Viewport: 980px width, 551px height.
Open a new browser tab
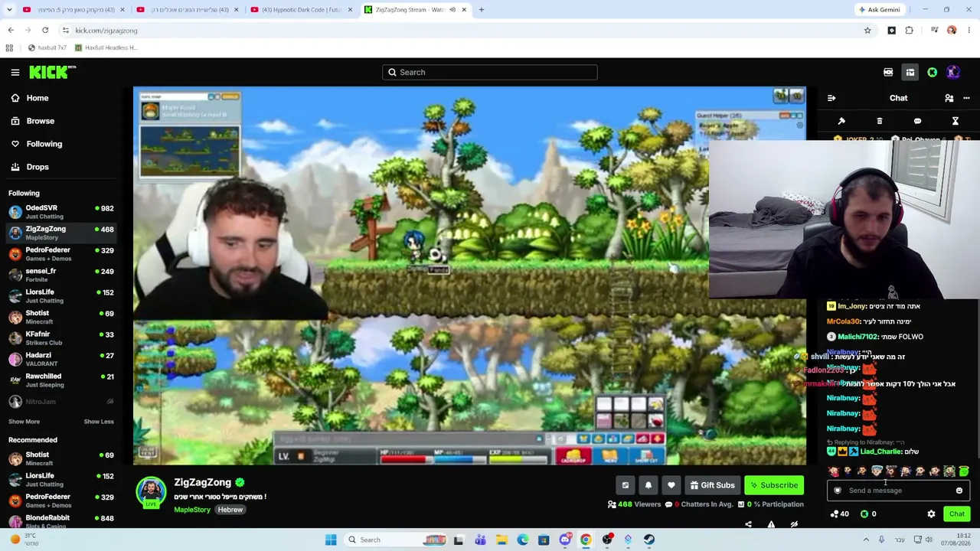[482, 9]
